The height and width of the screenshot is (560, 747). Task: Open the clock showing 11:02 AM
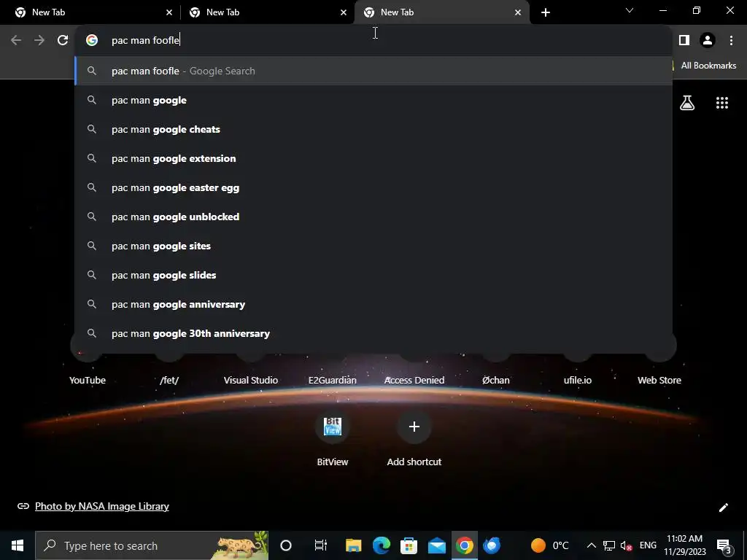[x=684, y=545]
